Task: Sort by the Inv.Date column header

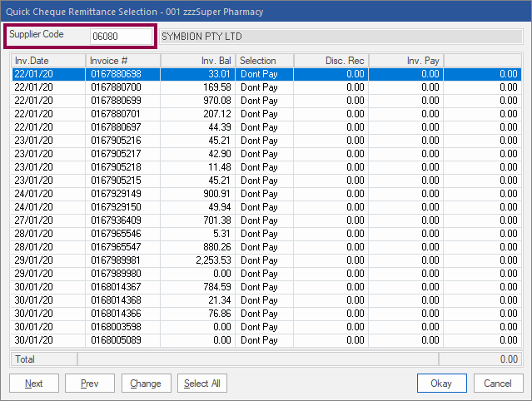Action: (x=48, y=61)
